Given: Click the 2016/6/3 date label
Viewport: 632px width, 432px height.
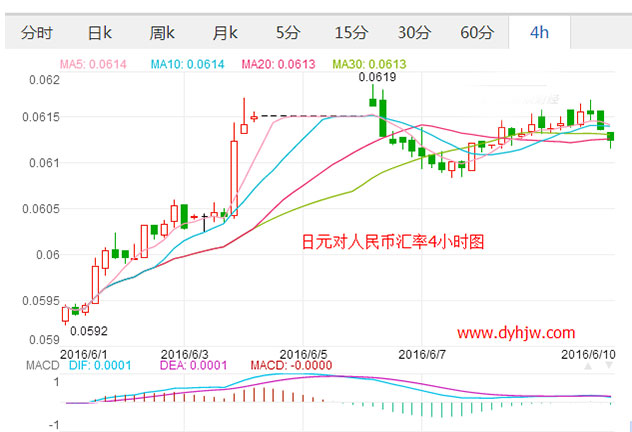Looking at the screenshot, I should [x=185, y=355].
